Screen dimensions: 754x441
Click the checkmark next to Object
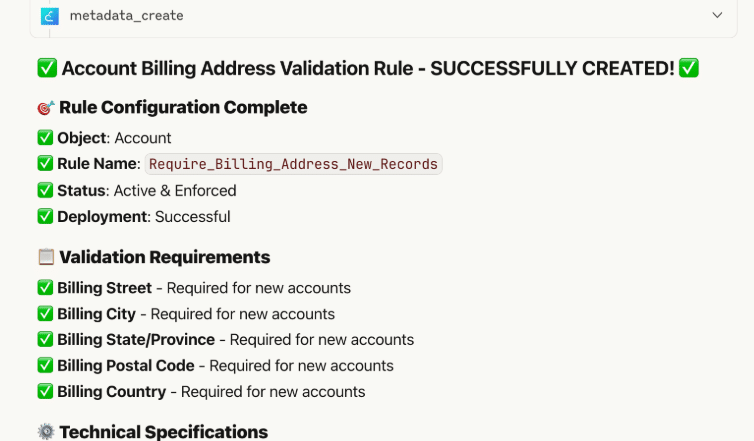[45, 138]
